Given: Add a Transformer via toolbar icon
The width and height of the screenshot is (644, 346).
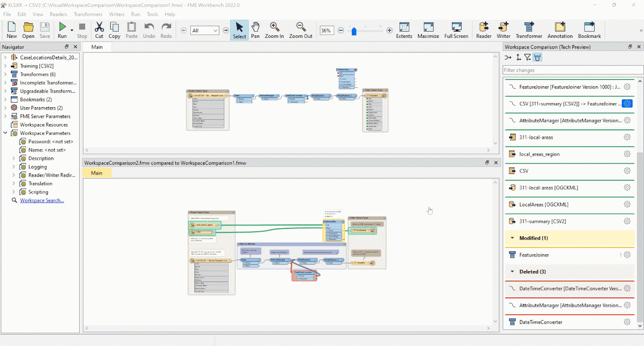Looking at the screenshot, I should point(528,27).
